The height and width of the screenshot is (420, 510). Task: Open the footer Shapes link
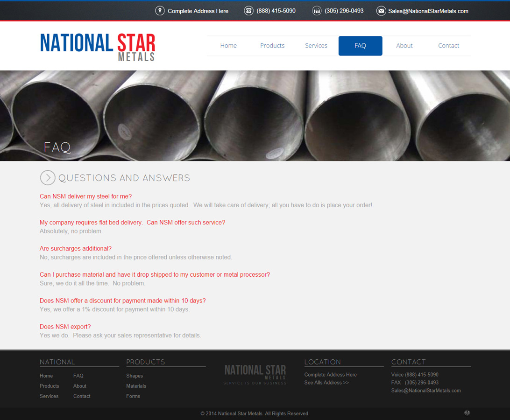(135, 376)
